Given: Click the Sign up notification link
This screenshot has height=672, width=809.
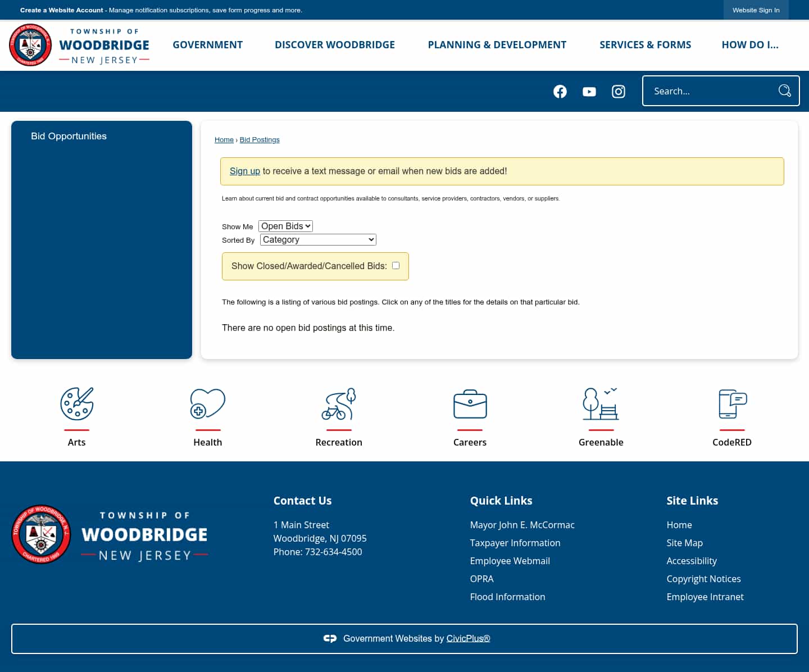Looking at the screenshot, I should point(245,171).
